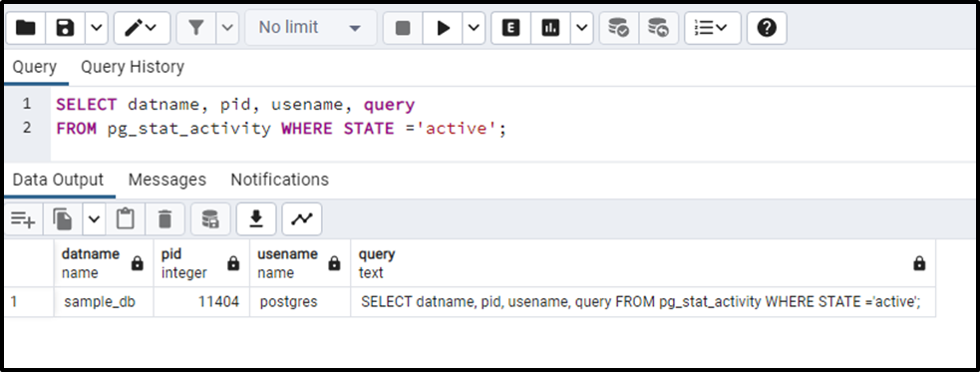The width and height of the screenshot is (980, 372).
Task: Click the Explain Analyze chart icon
Action: pos(550,28)
